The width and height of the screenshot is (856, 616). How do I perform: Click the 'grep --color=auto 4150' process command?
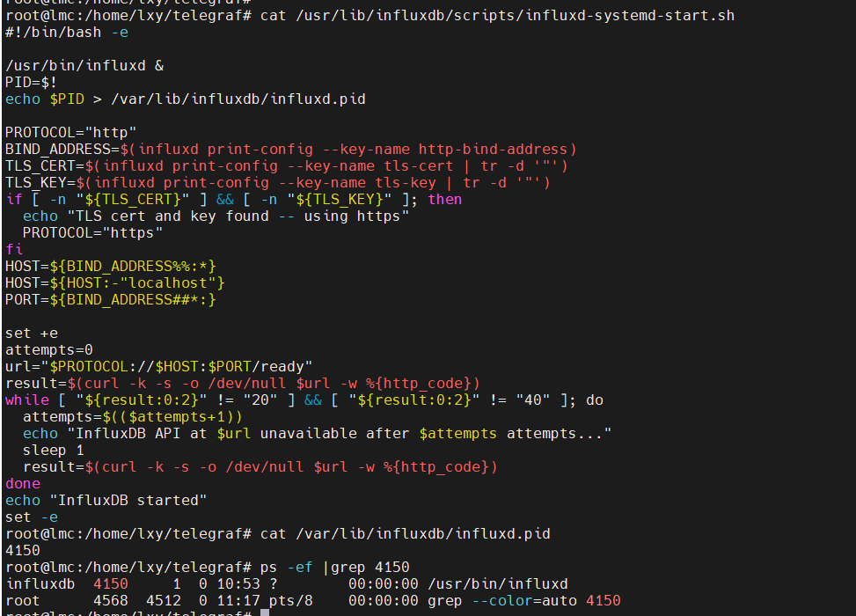coord(524,601)
